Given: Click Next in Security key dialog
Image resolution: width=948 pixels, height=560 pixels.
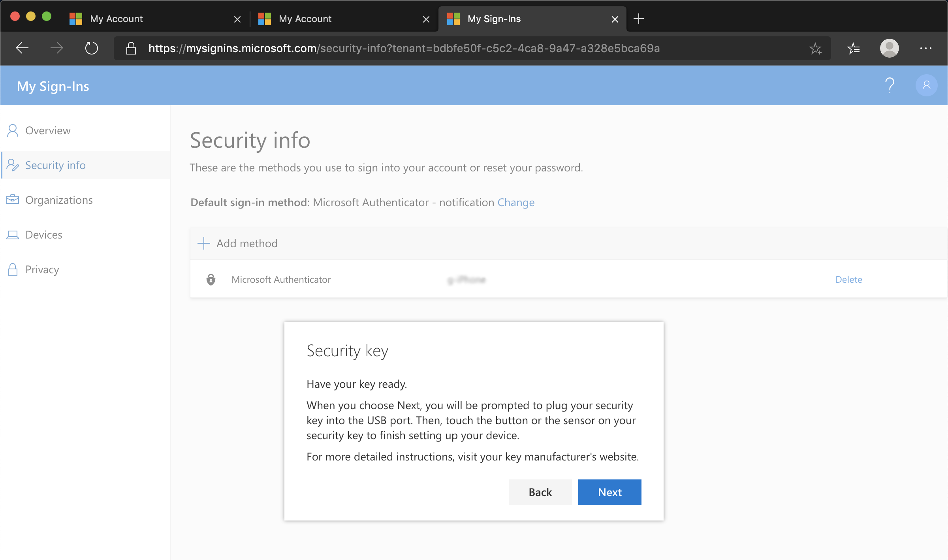Looking at the screenshot, I should pyautogui.click(x=609, y=492).
